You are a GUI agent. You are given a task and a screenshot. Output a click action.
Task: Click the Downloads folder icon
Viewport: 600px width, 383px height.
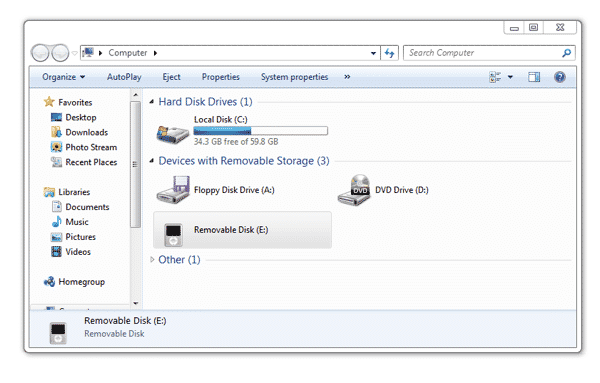[x=56, y=132]
